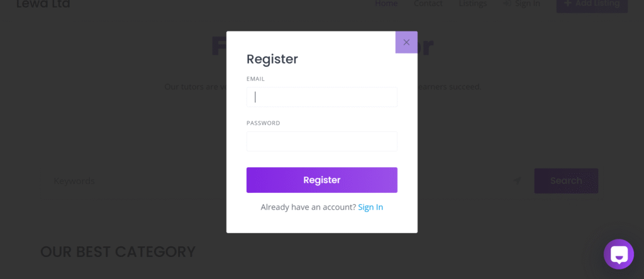Click the Sign In text in the top navbar
This screenshot has width=644, height=279.
click(527, 4)
